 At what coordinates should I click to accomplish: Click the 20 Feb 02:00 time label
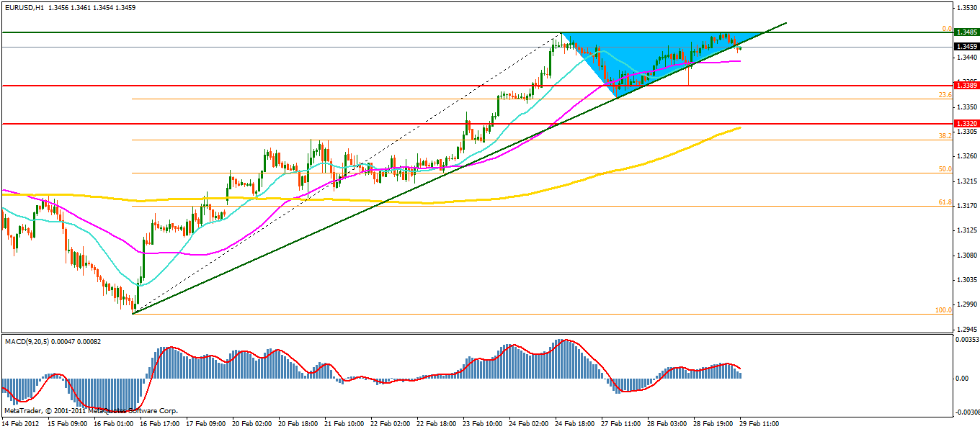click(x=251, y=423)
